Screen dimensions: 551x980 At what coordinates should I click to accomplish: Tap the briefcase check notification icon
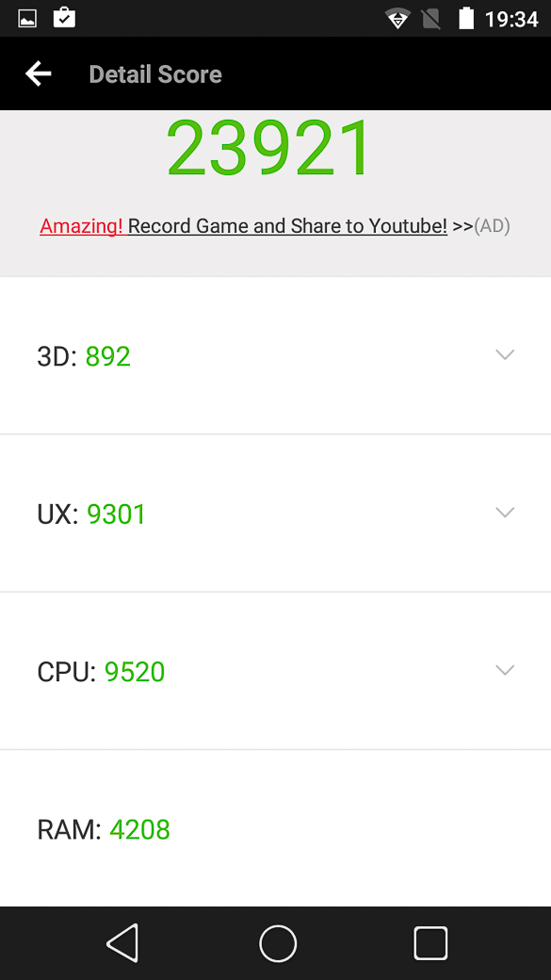coord(64,18)
